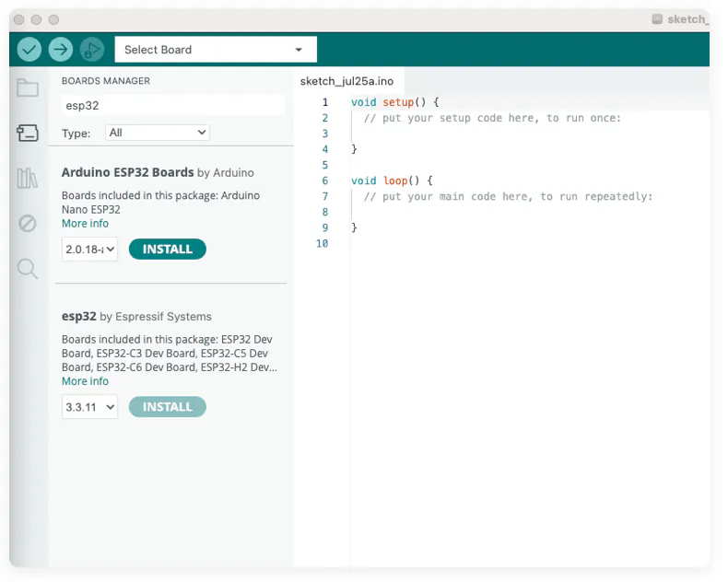Select the Boards Manager sidebar icon

[28, 133]
